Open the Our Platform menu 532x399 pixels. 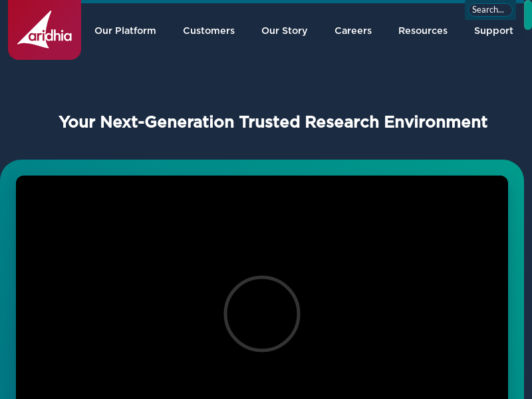point(125,31)
